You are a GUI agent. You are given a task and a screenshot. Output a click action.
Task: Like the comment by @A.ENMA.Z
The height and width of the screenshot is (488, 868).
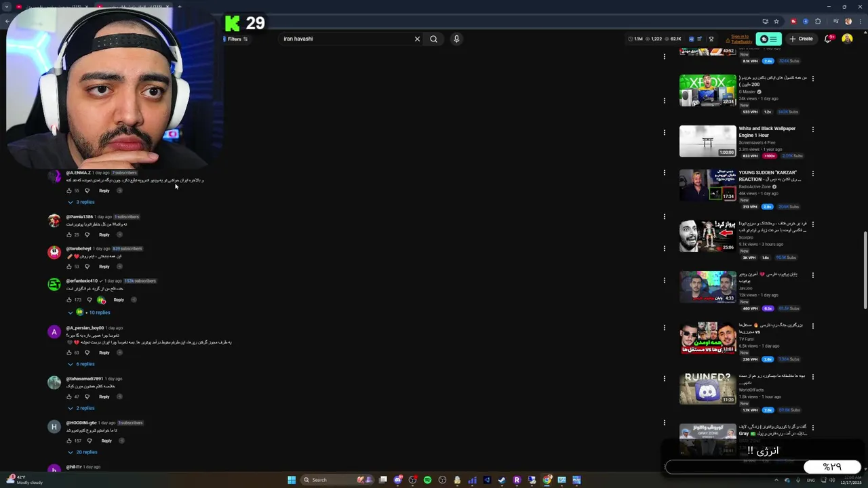point(68,190)
